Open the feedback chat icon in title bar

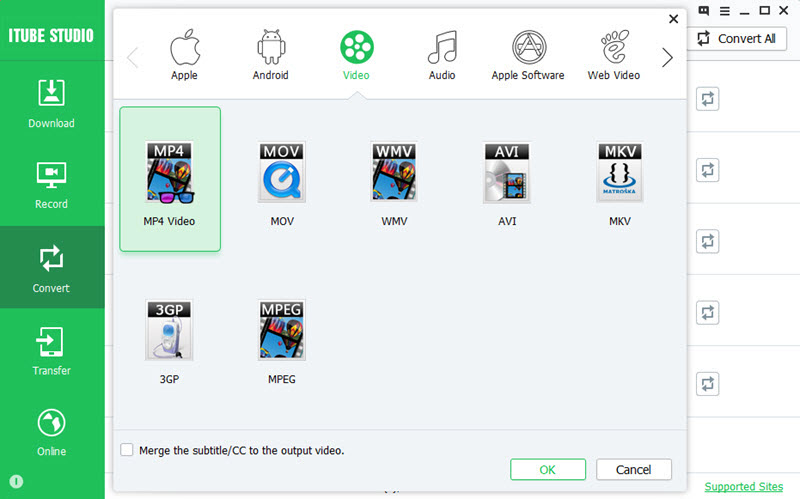(704, 11)
